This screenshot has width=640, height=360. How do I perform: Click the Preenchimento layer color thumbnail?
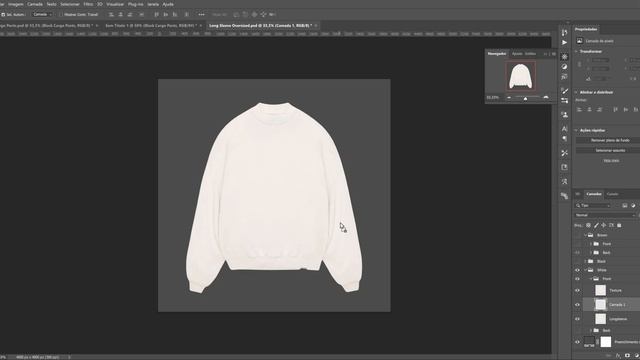point(589,342)
